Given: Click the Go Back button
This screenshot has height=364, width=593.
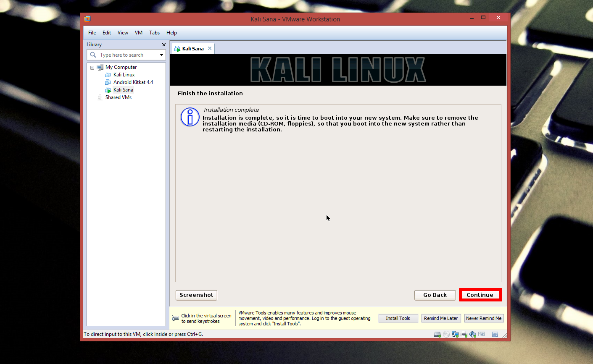Looking at the screenshot, I should (x=435, y=295).
